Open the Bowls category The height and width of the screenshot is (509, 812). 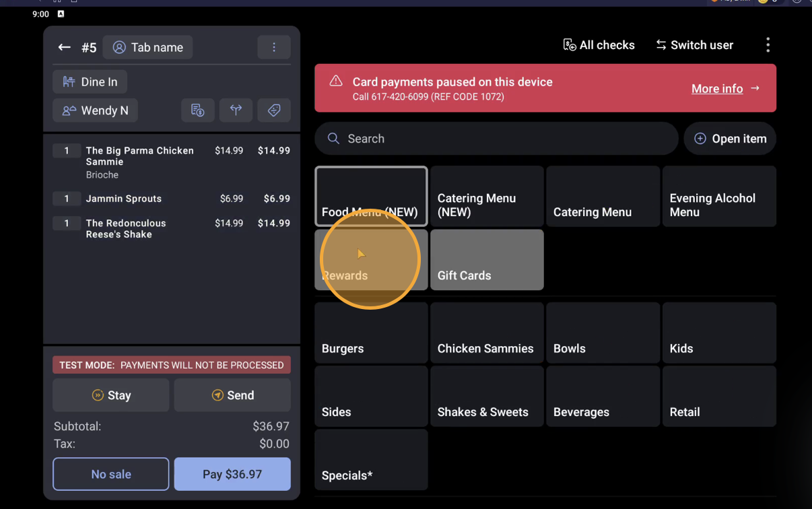[603, 333]
